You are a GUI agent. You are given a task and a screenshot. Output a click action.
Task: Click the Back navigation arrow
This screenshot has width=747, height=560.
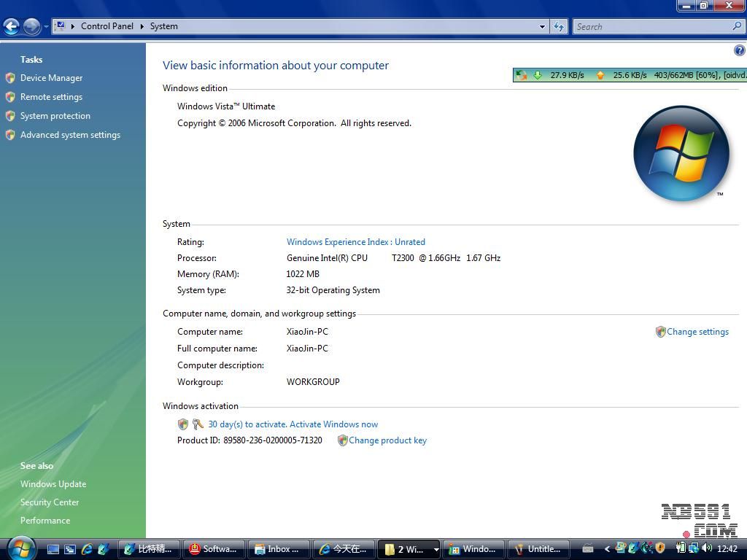point(11,27)
